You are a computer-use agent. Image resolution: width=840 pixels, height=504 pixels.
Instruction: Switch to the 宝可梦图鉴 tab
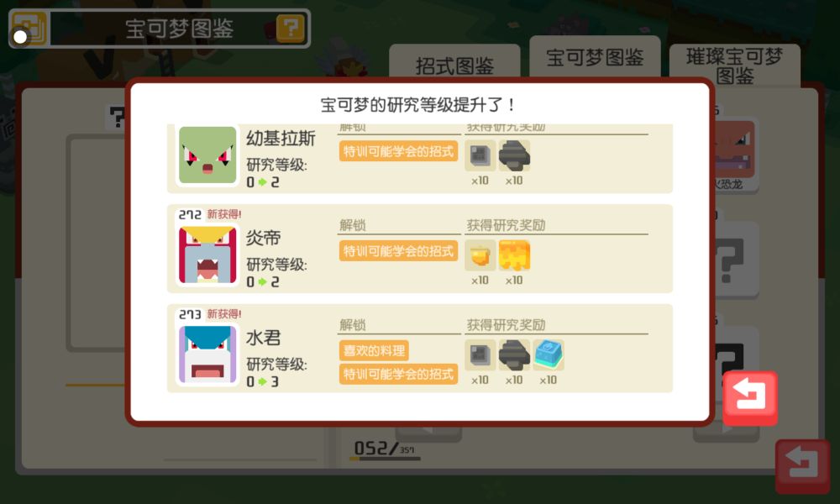coord(595,57)
